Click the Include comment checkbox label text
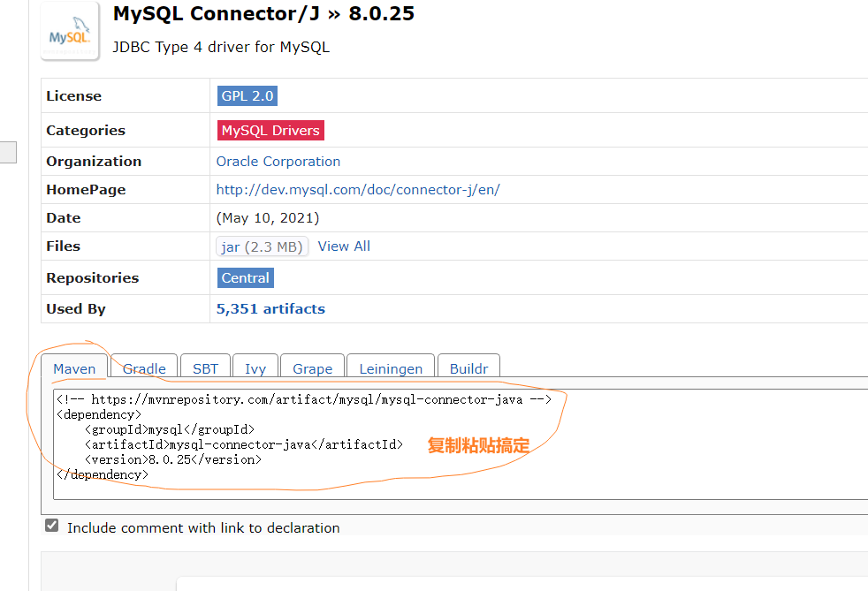 coord(203,528)
